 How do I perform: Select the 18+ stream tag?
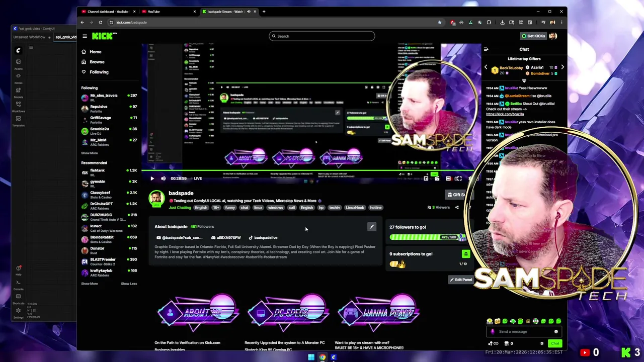coord(216,208)
